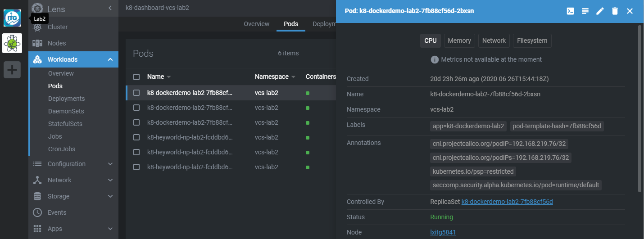The height and width of the screenshot is (239, 644).
Task: Show Filesystem metrics tab
Action: tap(532, 41)
